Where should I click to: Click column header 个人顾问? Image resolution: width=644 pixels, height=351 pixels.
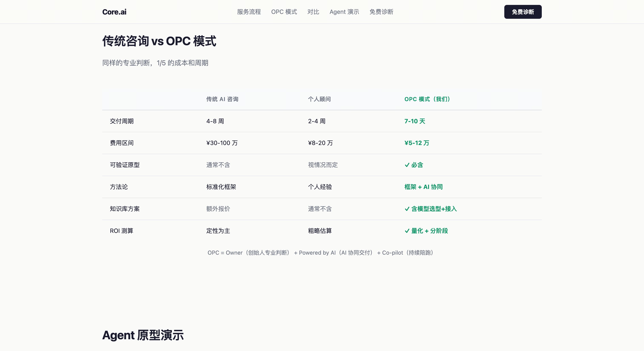[319, 99]
